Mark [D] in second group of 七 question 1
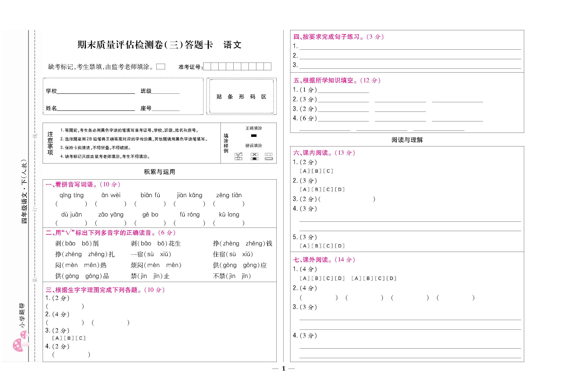 [x=391, y=278]
